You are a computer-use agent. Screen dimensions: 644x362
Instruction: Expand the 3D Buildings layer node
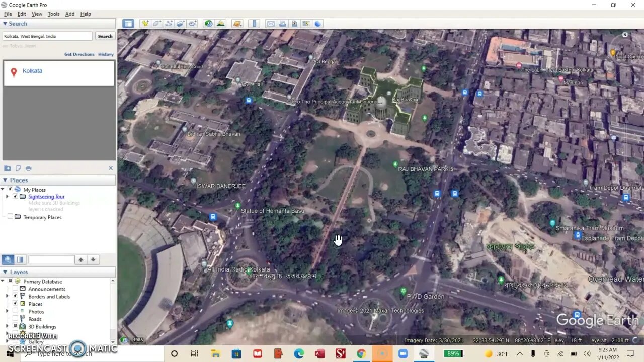7,326
